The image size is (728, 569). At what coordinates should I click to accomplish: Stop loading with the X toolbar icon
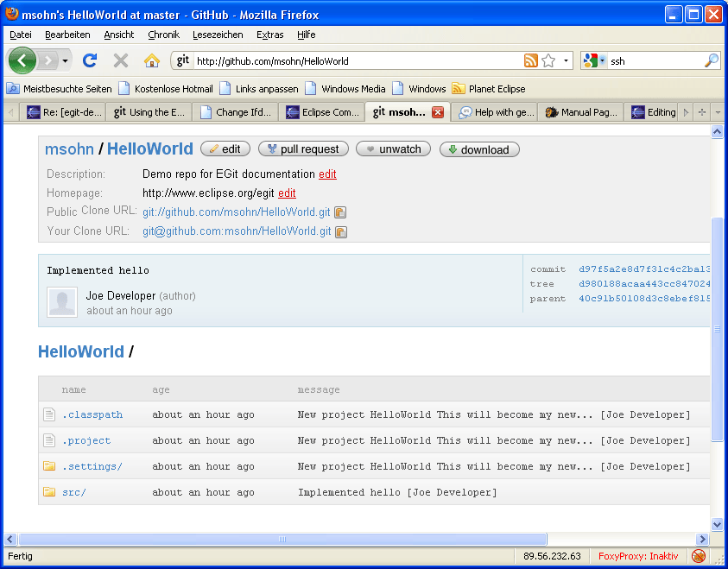(x=121, y=60)
